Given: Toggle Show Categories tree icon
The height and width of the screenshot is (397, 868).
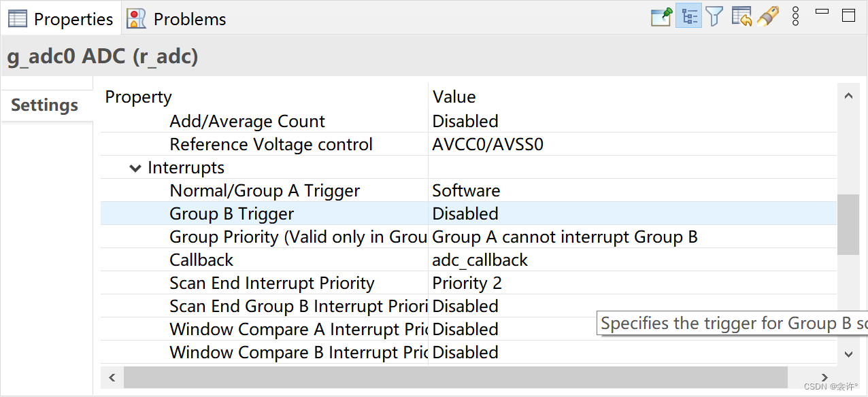Looking at the screenshot, I should 688,16.
